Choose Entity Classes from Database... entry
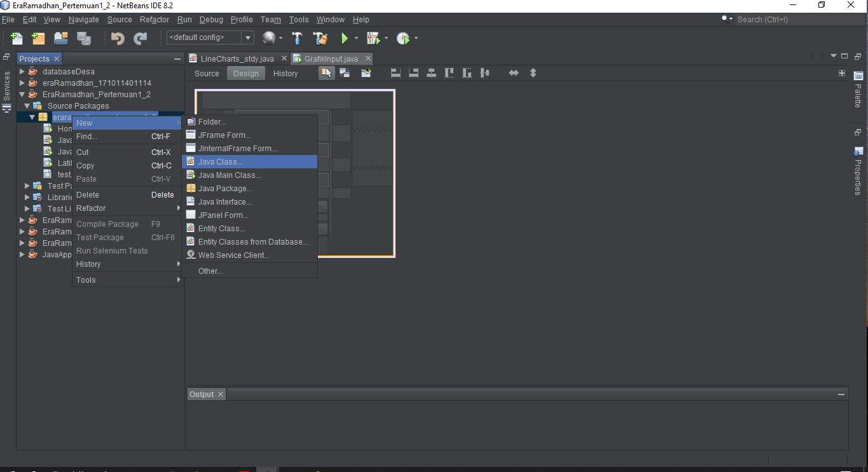 tap(249, 242)
